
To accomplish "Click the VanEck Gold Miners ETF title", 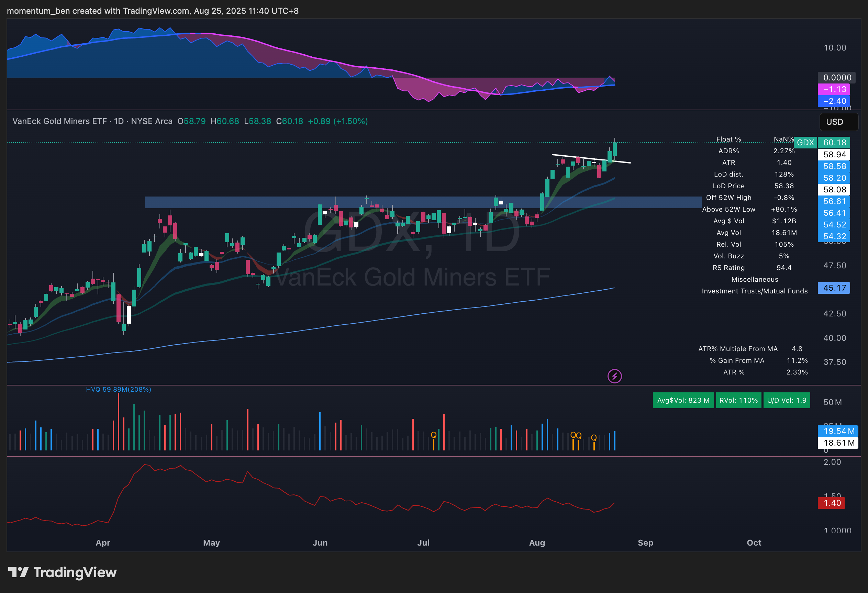I will pyautogui.click(x=60, y=121).
